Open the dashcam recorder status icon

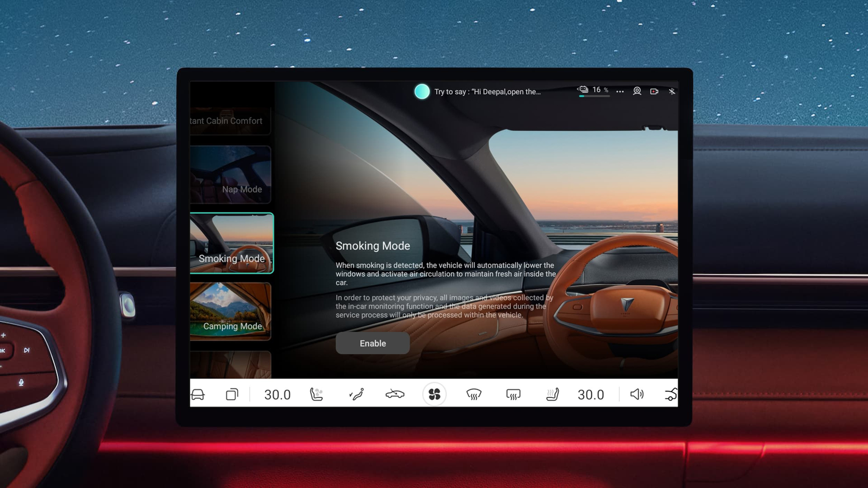(654, 91)
